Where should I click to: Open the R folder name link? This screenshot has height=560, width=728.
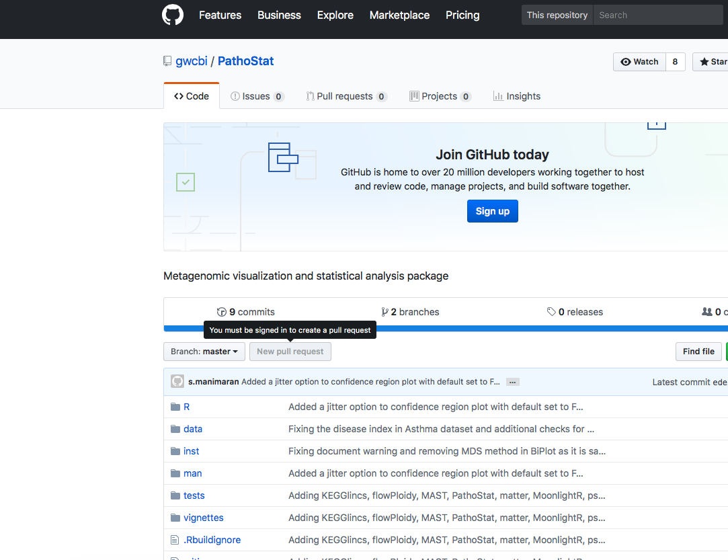coord(187,407)
